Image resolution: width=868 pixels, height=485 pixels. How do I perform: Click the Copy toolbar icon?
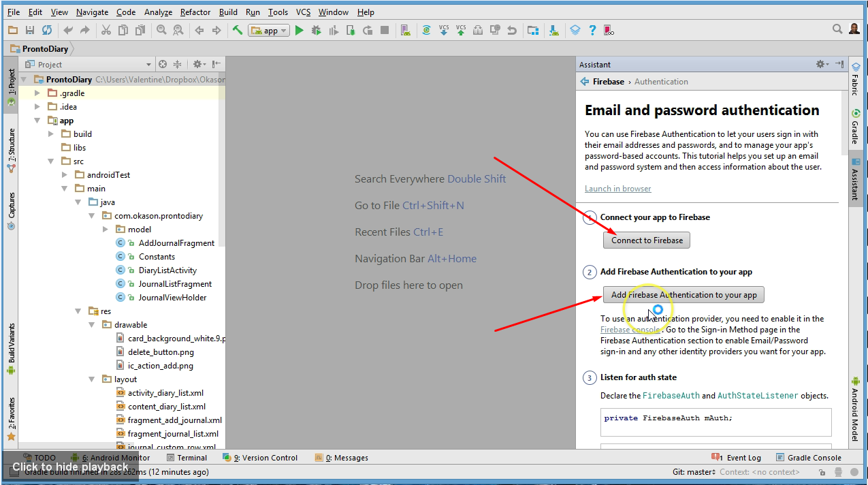tap(123, 30)
